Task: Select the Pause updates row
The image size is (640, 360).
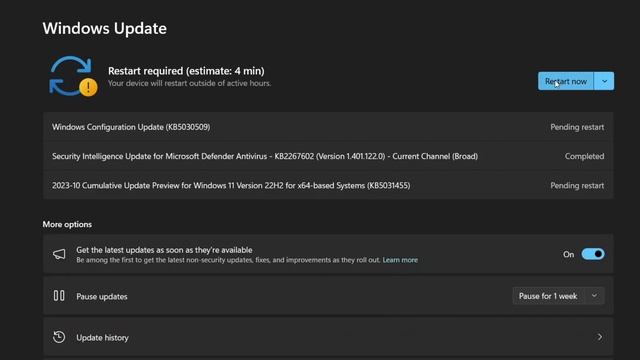Action: pyautogui.click(x=328, y=296)
